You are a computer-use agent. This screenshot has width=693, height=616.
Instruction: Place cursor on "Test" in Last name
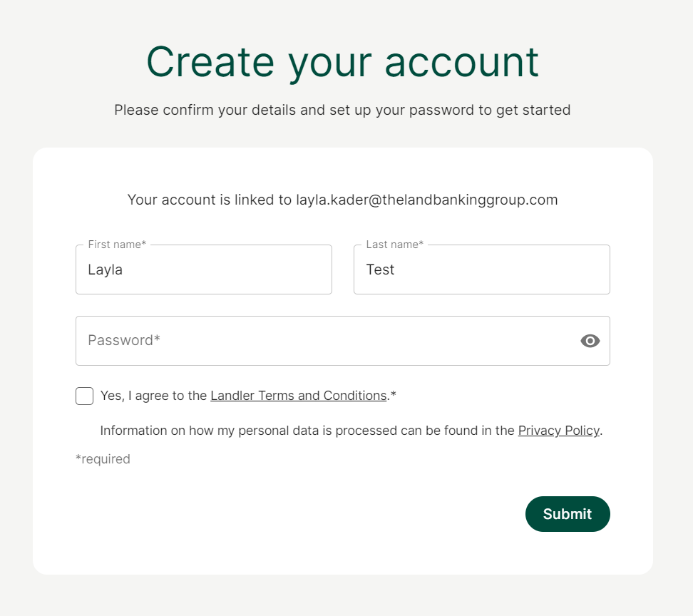pos(380,269)
